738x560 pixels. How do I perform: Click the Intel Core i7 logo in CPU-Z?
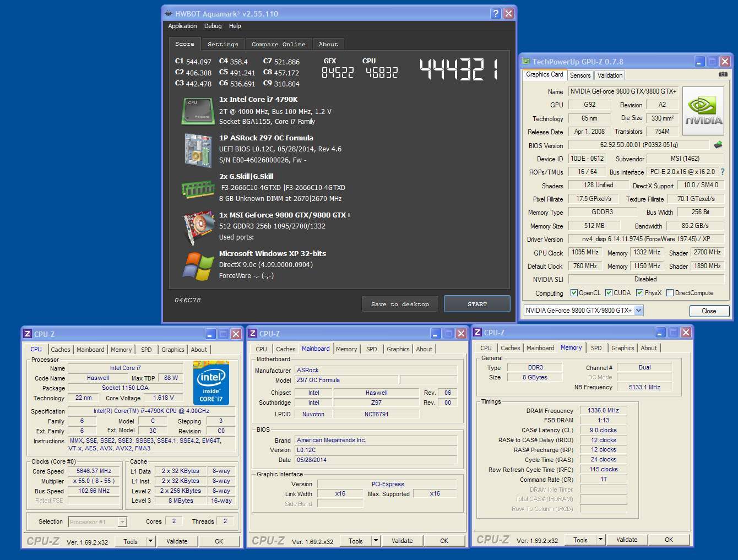pyautogui.click(x=211, y=383)
